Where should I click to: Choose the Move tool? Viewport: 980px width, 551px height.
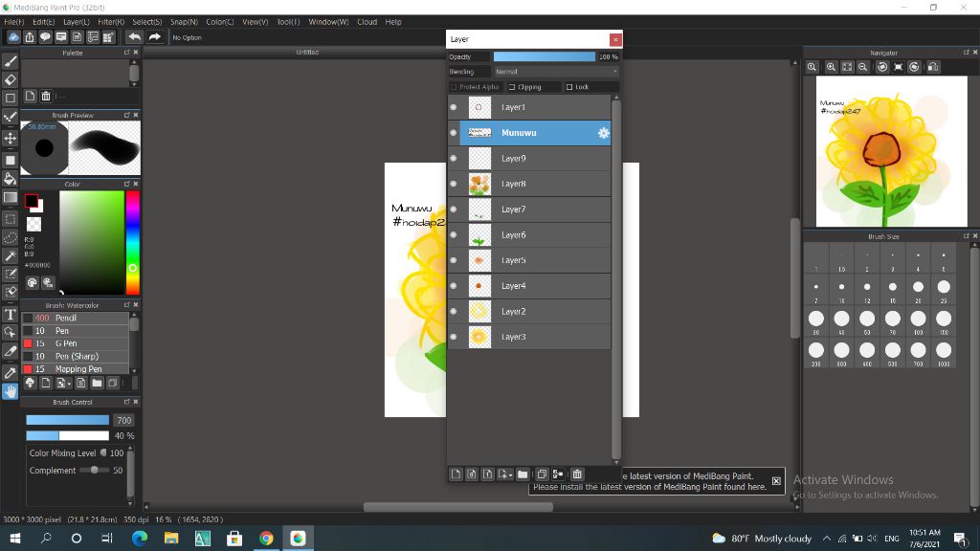click(x=10, y=138)
